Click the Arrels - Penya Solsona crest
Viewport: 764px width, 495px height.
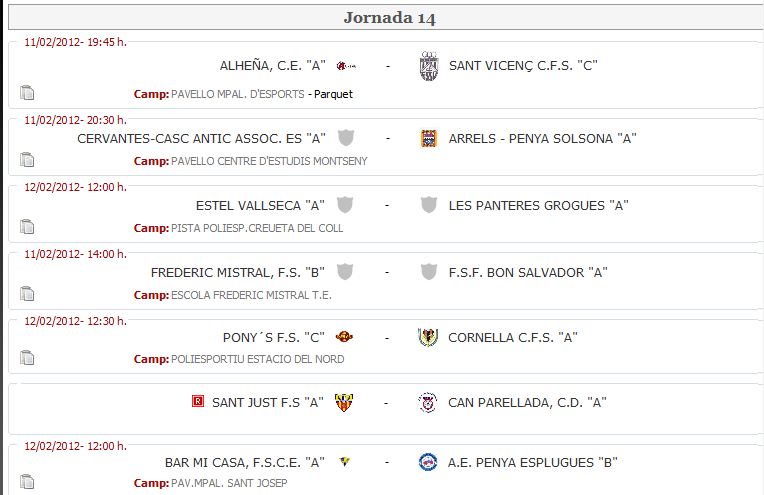[429, 138]
